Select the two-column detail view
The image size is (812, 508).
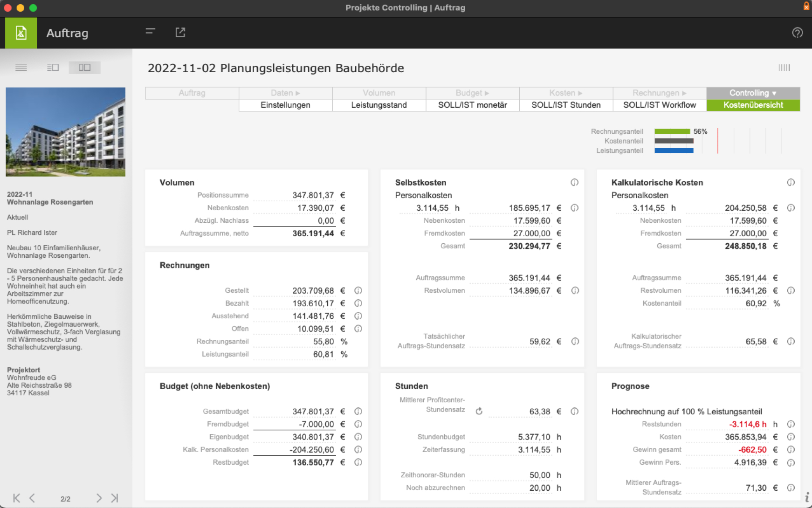84,68
